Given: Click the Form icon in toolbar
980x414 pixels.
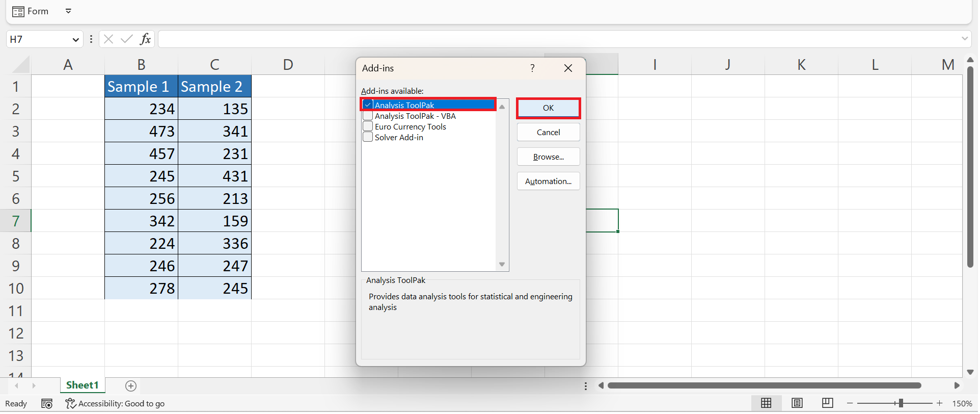Looking at the screenshot, I should [x=18, y=11].
